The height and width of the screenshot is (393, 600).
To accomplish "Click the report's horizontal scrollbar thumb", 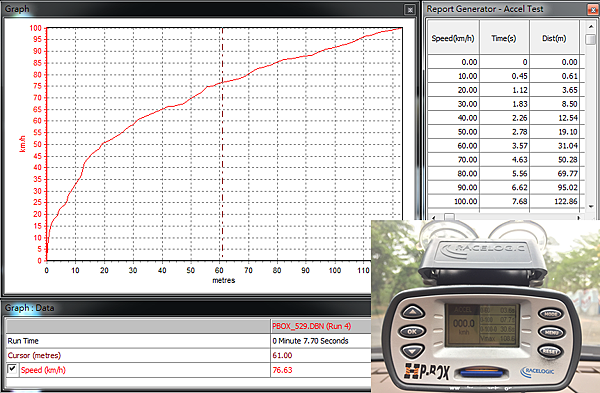I will click(x=449, y=217).
